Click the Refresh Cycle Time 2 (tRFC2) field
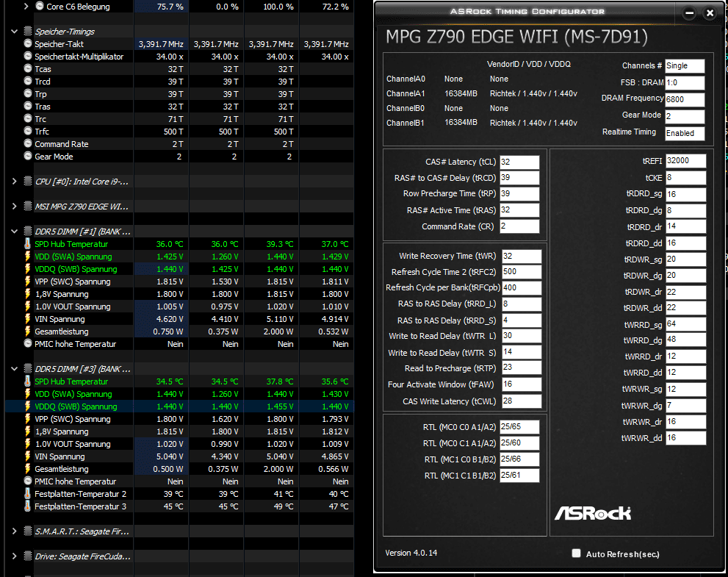This screenshot has width=728, height=577. click(x=522, y=272)
